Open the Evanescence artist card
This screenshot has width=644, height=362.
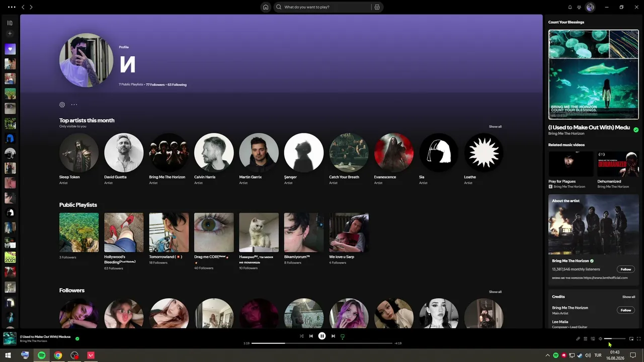click(x=394, y=159)
